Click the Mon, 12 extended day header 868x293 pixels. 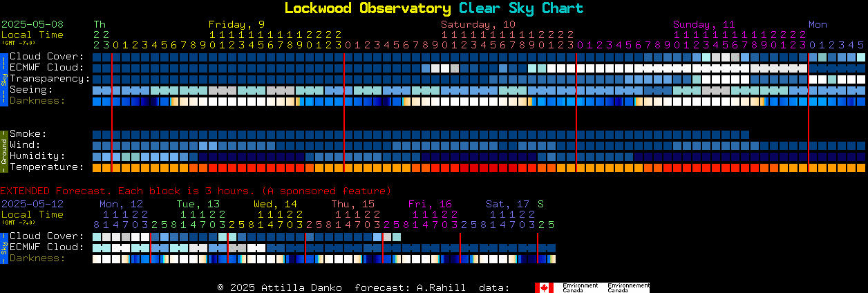[121, 204]
